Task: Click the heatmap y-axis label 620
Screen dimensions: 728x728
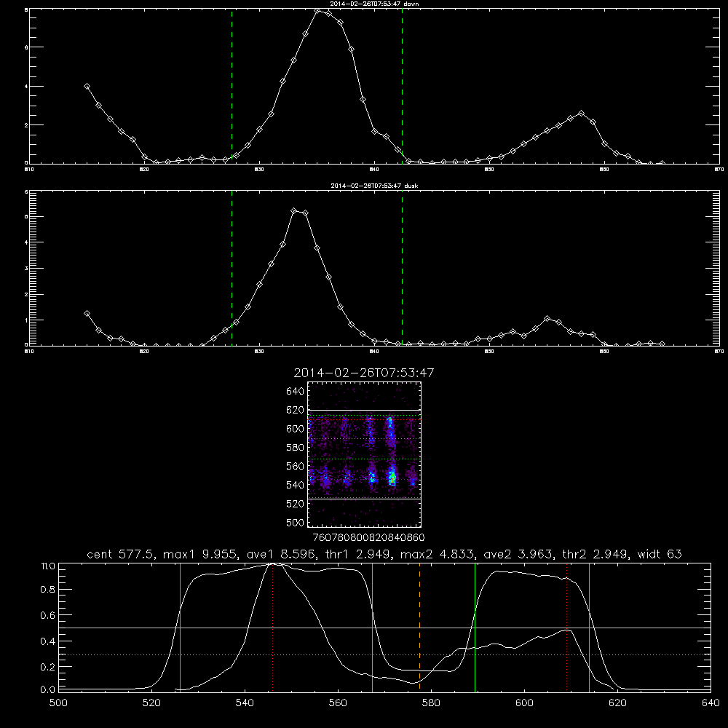Action: [296, 410]
